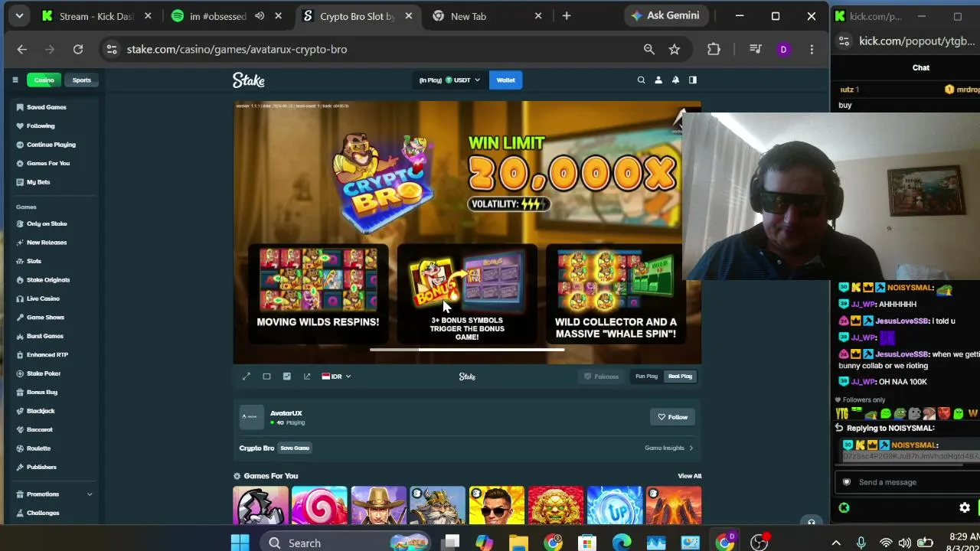The height and width of the screenshot is (551, 980).
Task: Open the Chrome three-dot menu
Action: click(x=812, y=49)
